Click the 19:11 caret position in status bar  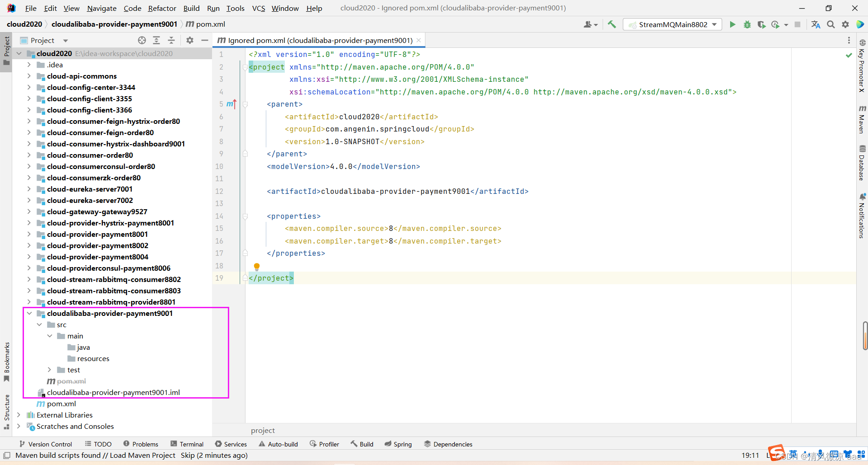(x=750, y=455)
